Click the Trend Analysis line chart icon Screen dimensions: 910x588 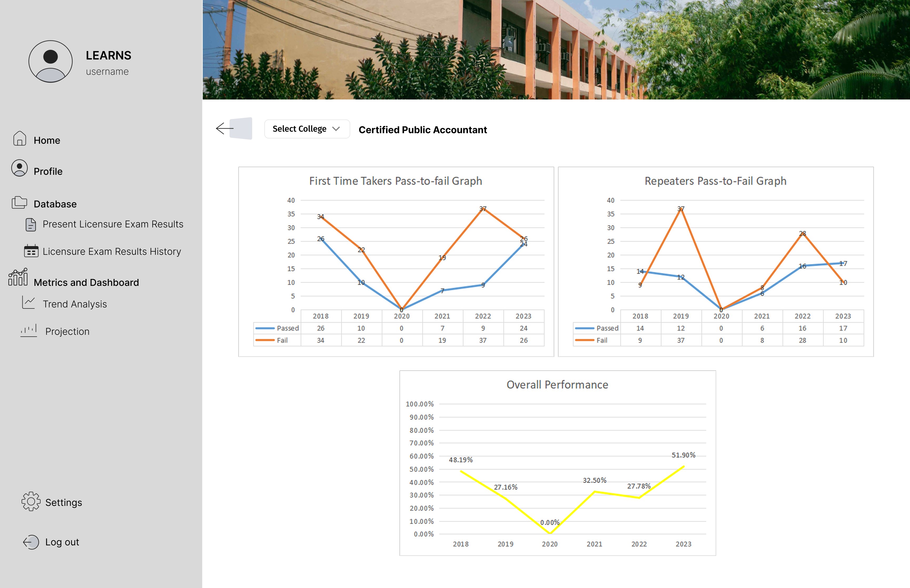coord(29,302)
